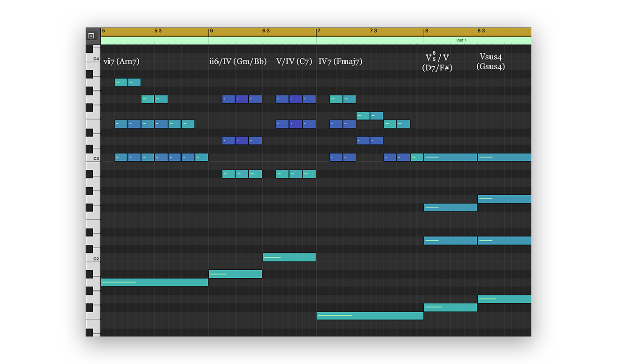Select the first melody note of the Am7 phrase

[119, 82]
